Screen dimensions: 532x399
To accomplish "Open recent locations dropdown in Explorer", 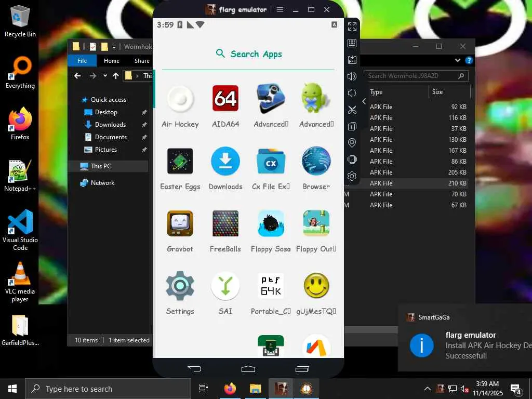I will [x=105, y=76].
